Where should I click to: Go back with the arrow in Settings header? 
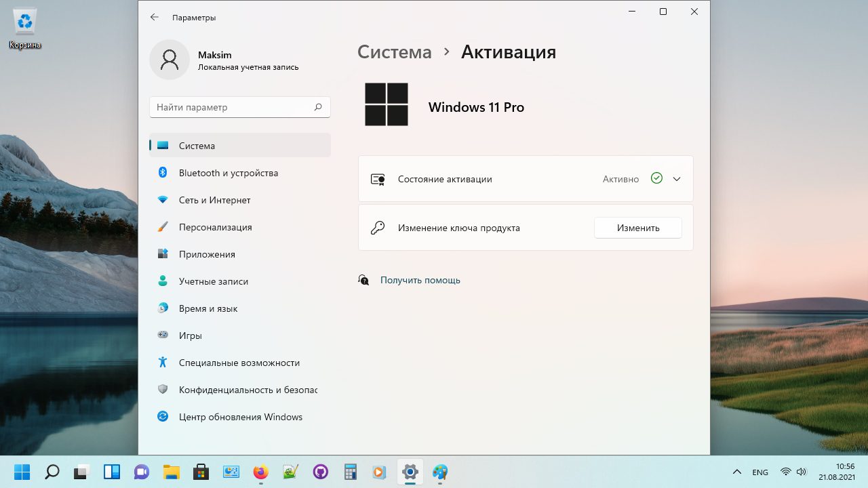click(155, 18)
